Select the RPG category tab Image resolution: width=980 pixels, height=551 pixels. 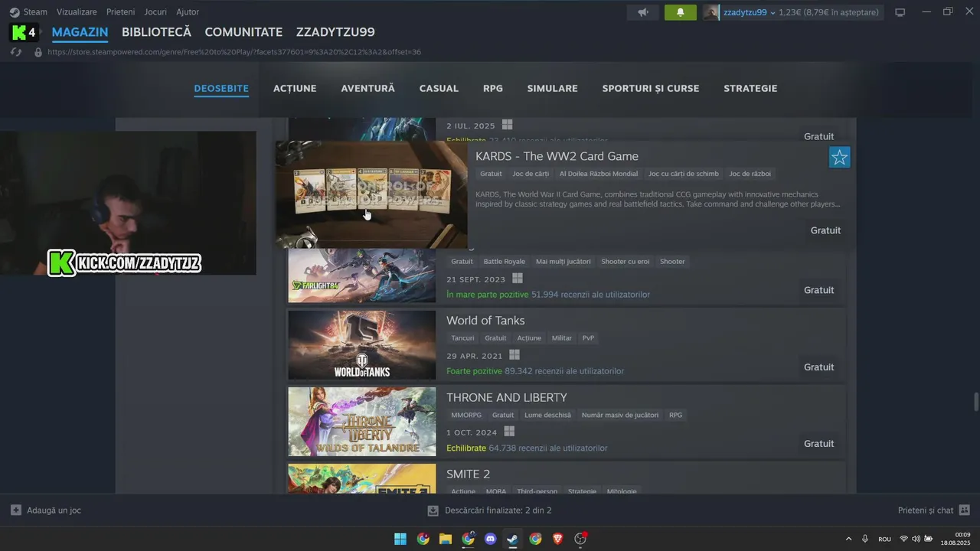coord(493,88)
